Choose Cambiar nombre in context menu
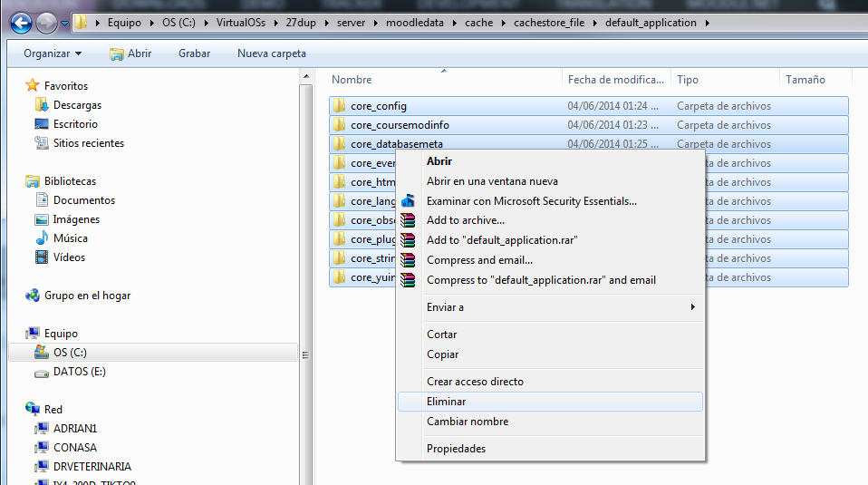 550,422
